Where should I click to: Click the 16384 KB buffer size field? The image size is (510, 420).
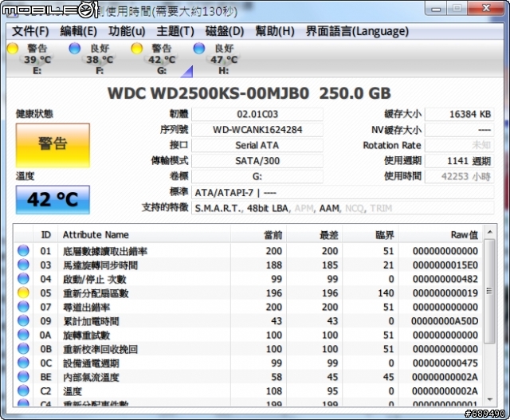click(x=459, y=114)
